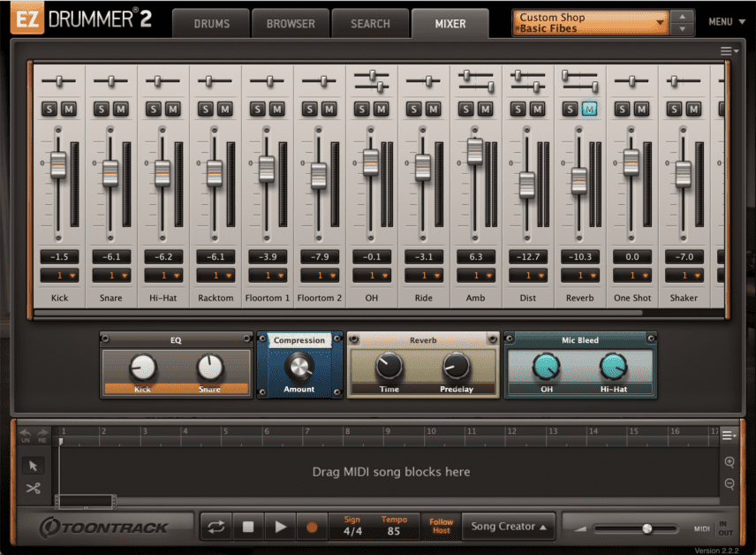Mute the Ride channel
756x555 pixels.
point(434,109)
